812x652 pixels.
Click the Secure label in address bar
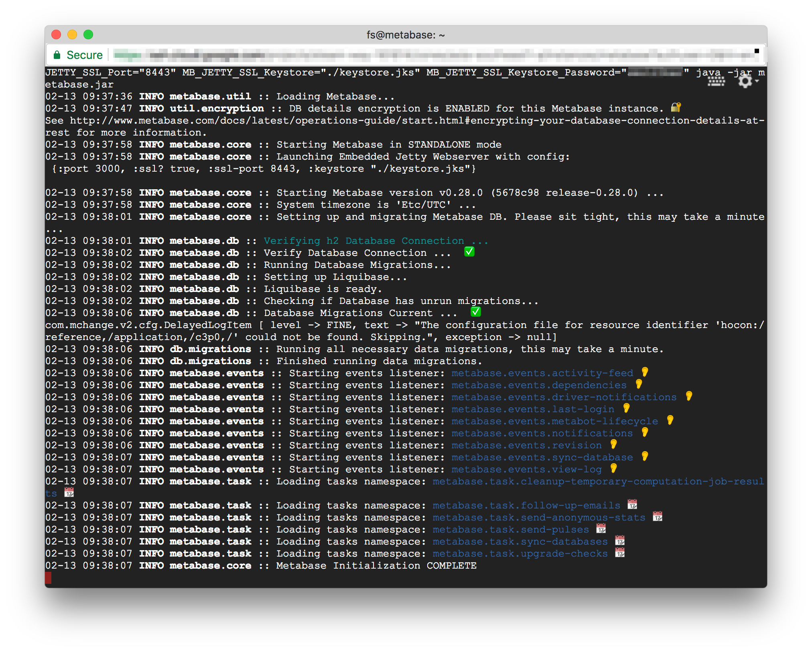85,55
